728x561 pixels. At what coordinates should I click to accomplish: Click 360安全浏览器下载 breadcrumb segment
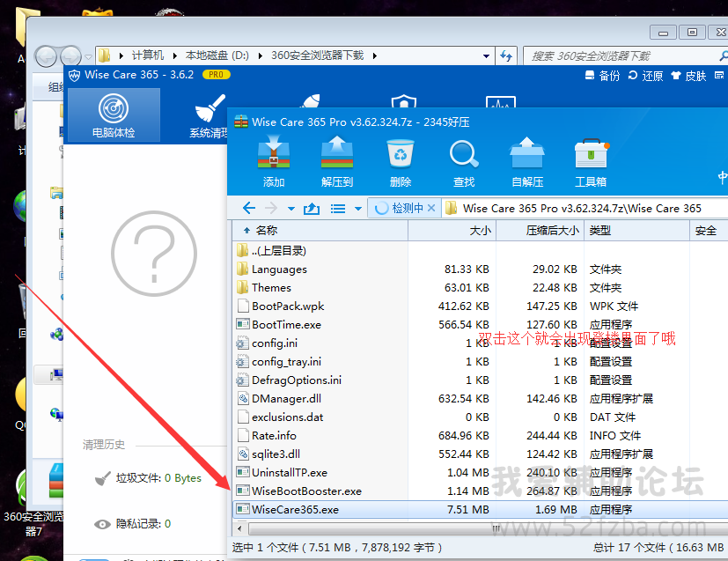[x=317, y=55]
